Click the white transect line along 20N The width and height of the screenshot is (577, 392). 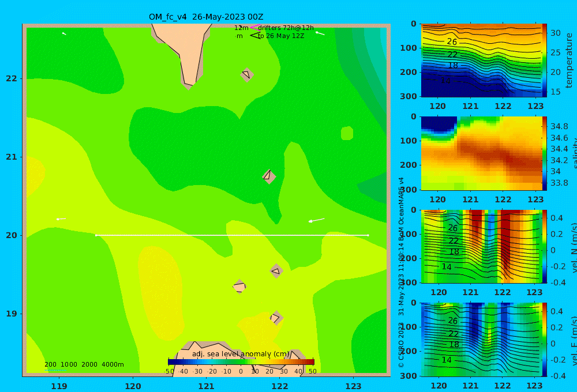pos(232,235)
